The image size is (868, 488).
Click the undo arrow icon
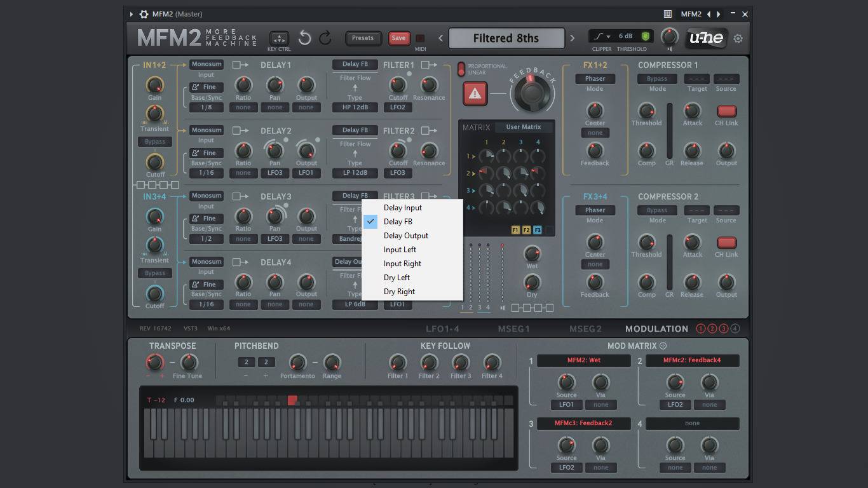[x=305, y=38]
